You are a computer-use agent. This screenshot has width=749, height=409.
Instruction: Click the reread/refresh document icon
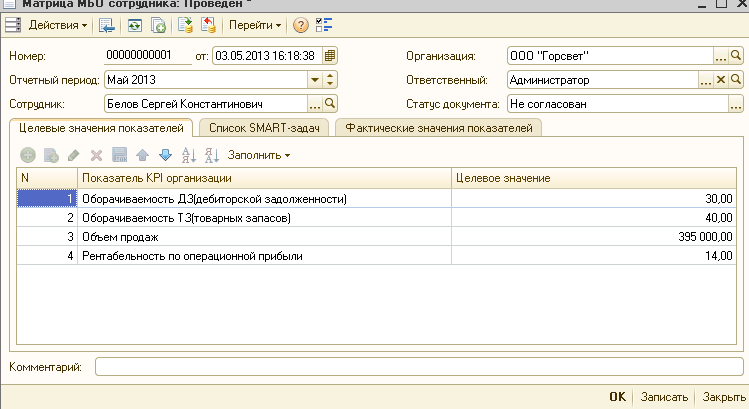pos(135,25)
